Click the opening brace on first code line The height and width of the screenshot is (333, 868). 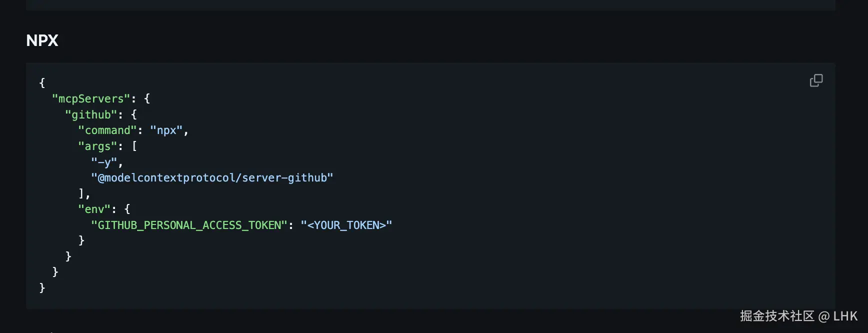pos(42,83)
